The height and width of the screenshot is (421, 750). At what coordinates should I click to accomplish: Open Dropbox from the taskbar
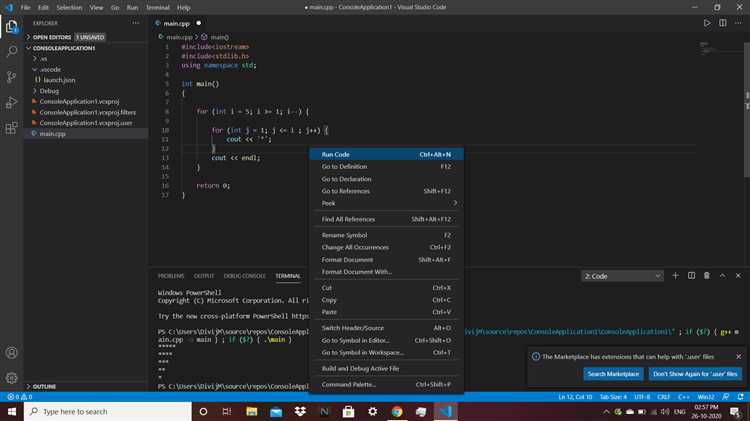click(300, 411)
